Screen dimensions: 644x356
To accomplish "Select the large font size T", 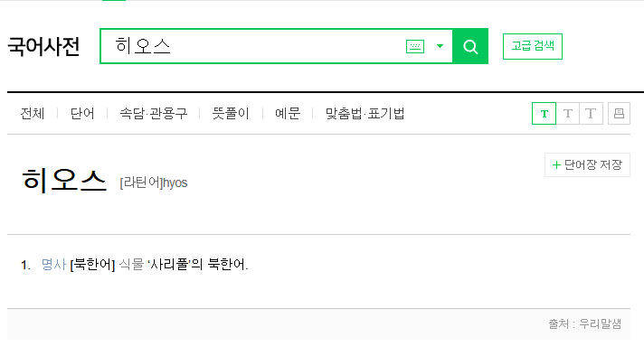I will 591,114.
